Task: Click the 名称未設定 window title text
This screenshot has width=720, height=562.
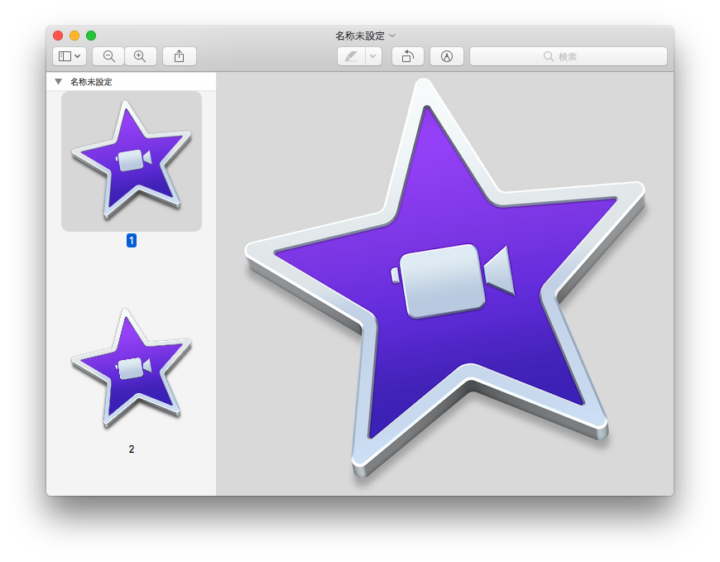Action: tap(359, 36)
